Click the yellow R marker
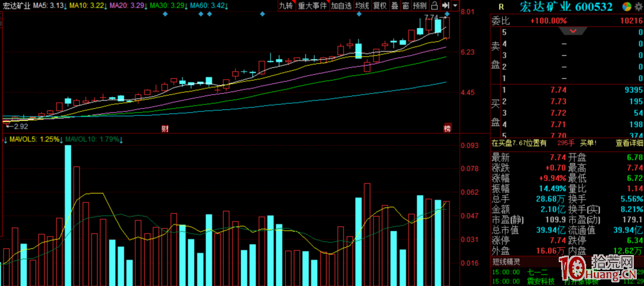644x286 pixels. (x=501, y=7)
